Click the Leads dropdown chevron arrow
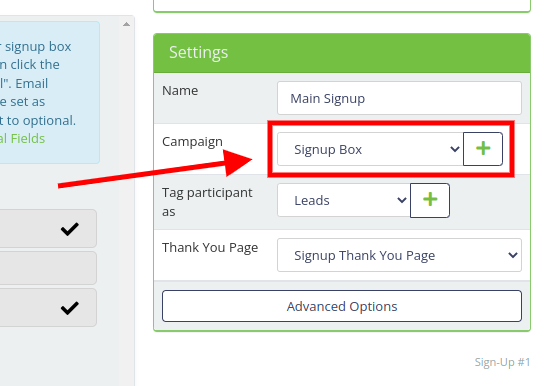 pos(402,200)
